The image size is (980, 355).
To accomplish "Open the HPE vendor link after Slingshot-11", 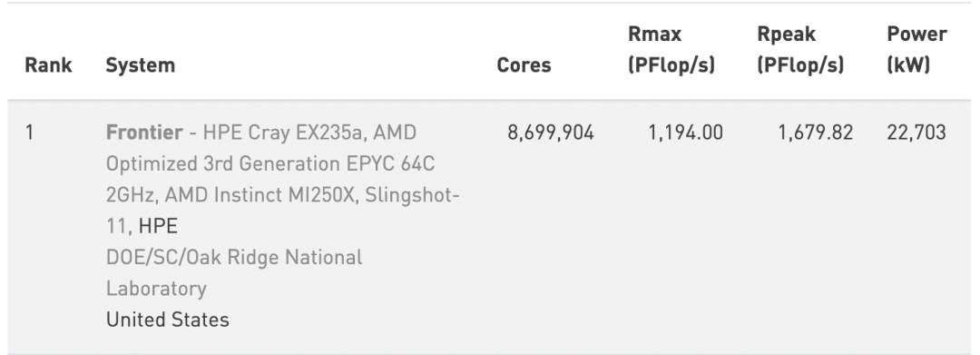I will click(x=158, y=226).
